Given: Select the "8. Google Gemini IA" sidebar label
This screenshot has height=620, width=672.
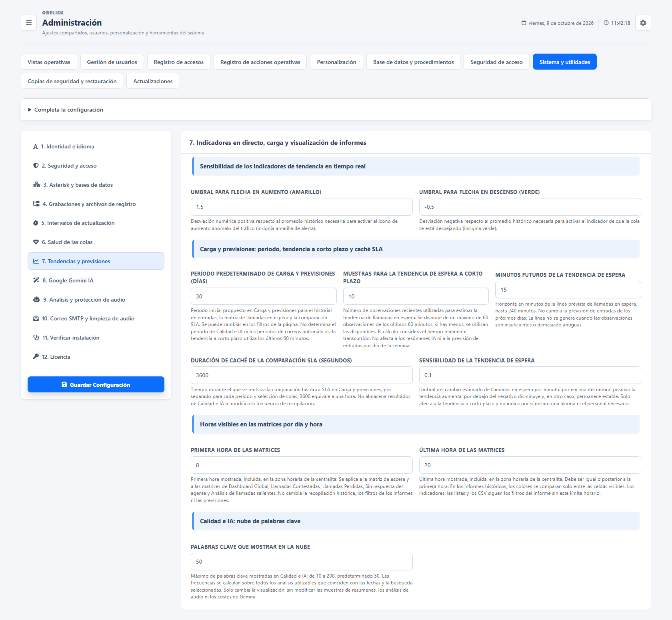Looking at the screenshot, I should point(68,280).
